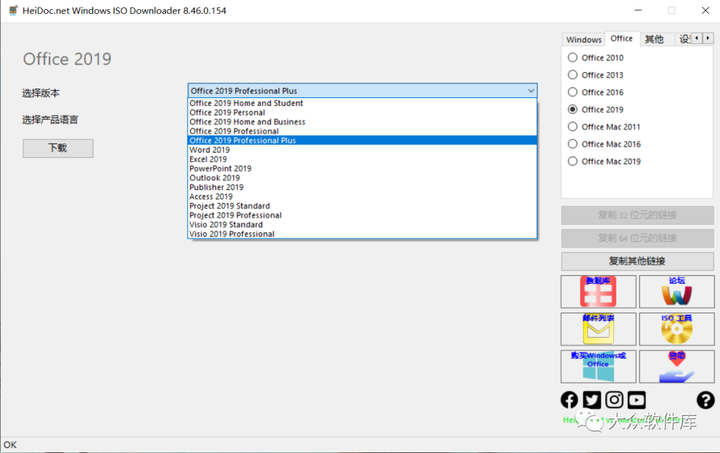Open the Facebook icon
720x453 pixels.
569,400
